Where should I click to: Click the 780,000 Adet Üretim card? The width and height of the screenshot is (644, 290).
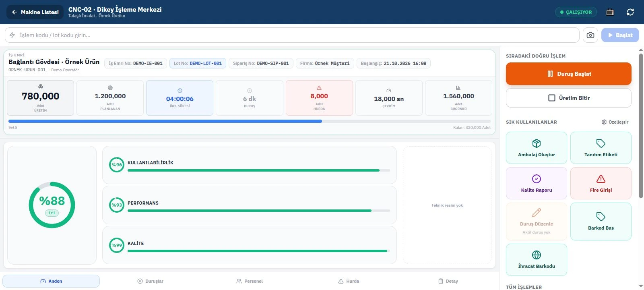(40, 98)
